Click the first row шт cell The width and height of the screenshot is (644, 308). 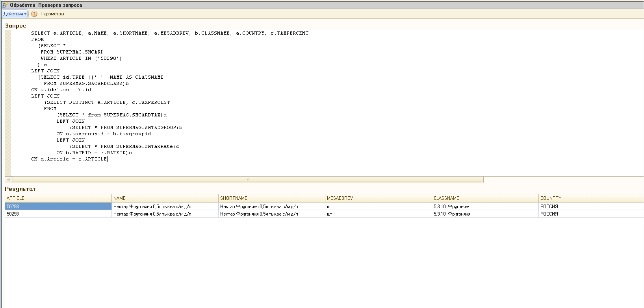tap(379, 206)
